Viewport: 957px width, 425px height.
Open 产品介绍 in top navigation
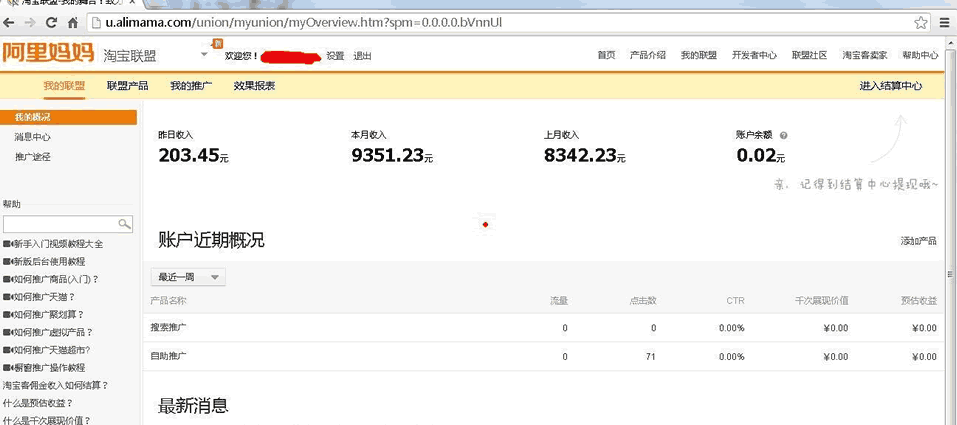648,55
